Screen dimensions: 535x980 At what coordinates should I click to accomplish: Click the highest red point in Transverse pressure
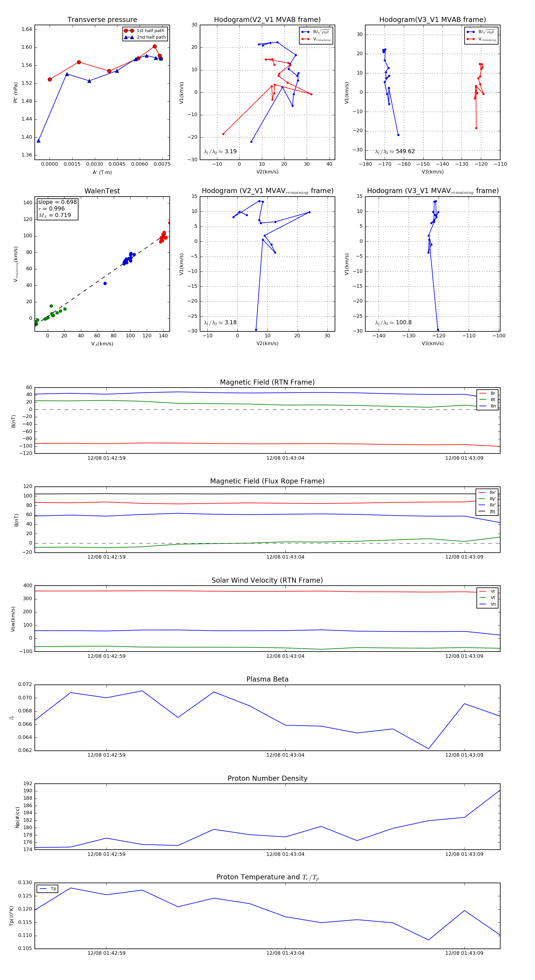[x=155, y=46]
